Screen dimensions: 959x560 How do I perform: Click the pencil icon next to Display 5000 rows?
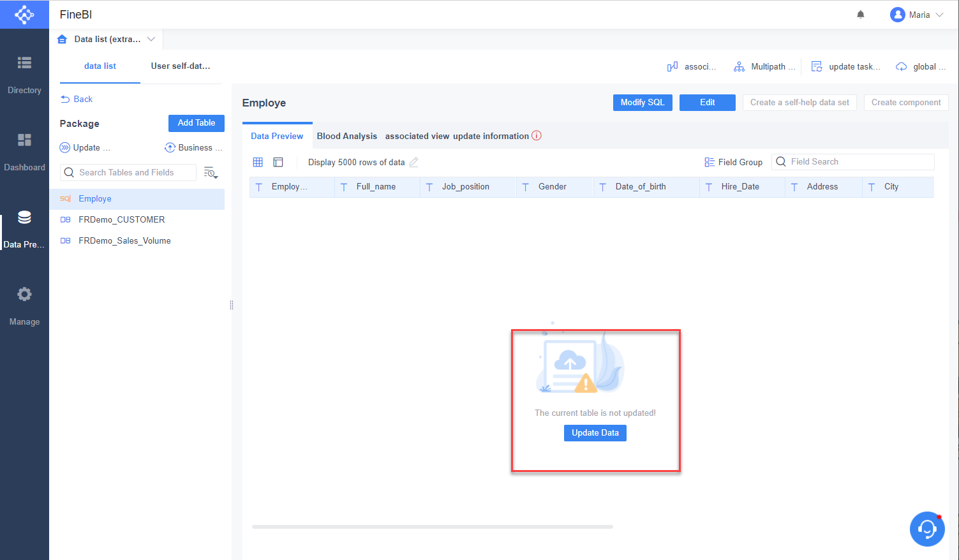(413, 162)
